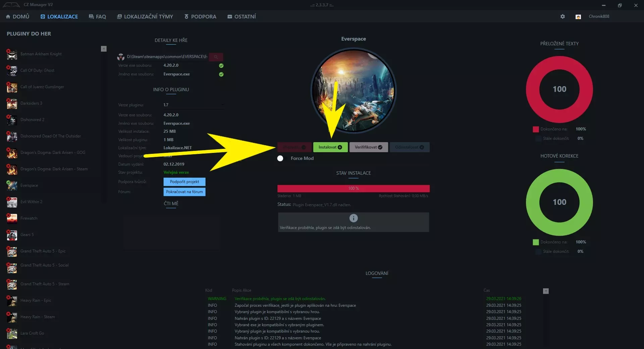Toggle the Force Mod switch
The width and height of the screenshot is (644, 349).
280,158
